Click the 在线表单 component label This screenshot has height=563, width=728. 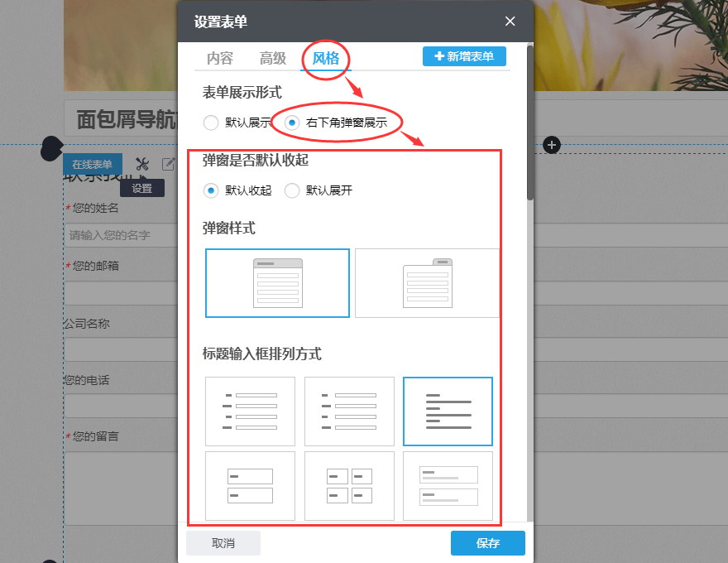click(x=92, y=164)
